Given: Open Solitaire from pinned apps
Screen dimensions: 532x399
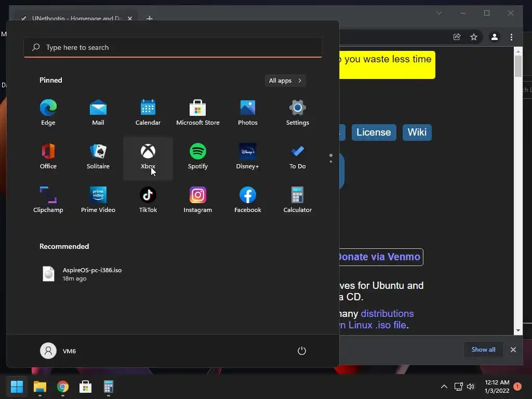Looking at the screenshot, I should [98, 156].
